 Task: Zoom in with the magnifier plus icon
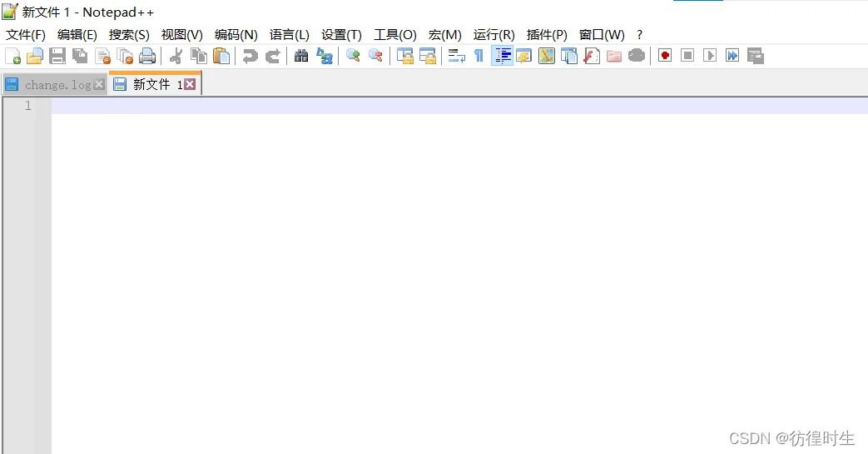point(353,56)
